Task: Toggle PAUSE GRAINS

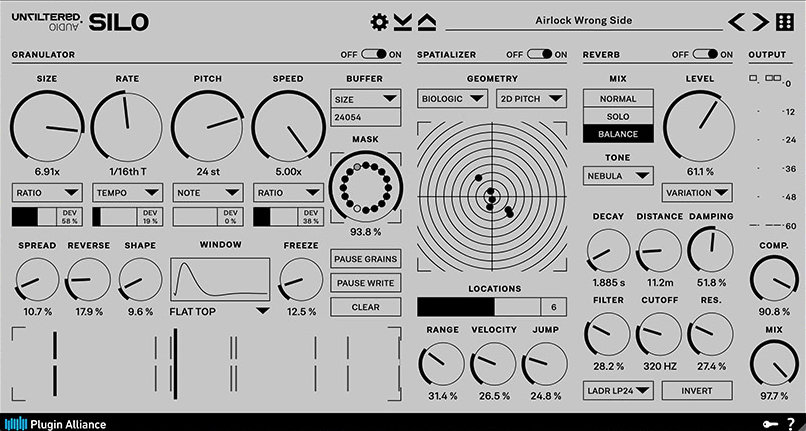Action: tap(365, 259)
